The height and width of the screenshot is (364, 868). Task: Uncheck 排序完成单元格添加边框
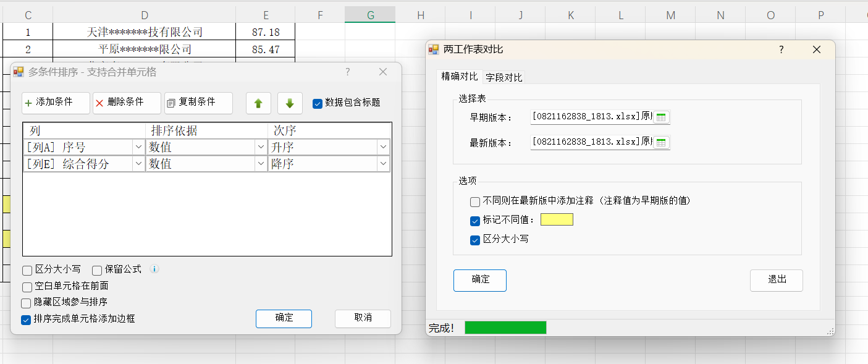(x=26, y=320)
